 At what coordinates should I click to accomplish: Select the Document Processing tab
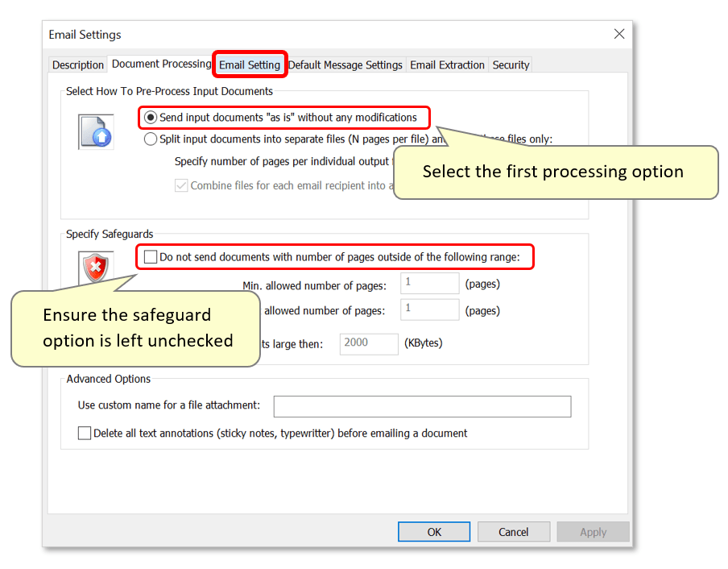pos(159,64)
